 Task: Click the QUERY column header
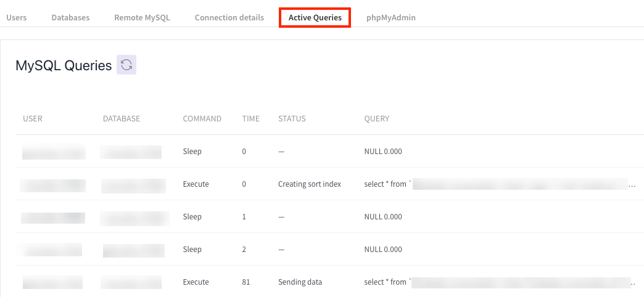pos(376,118)
